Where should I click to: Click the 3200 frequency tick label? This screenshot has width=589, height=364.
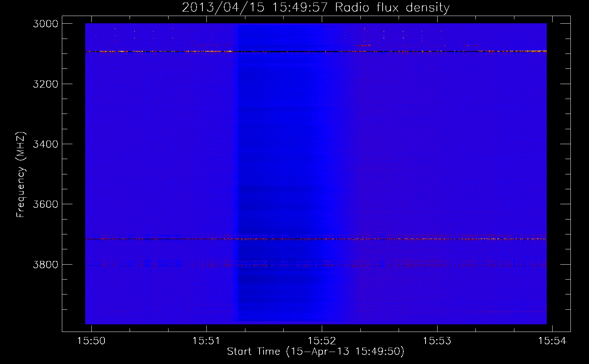click(46, 84)
